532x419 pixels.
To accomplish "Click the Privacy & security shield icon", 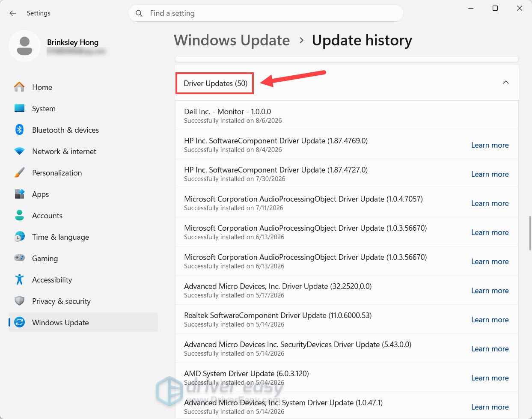I will [19, 301].
